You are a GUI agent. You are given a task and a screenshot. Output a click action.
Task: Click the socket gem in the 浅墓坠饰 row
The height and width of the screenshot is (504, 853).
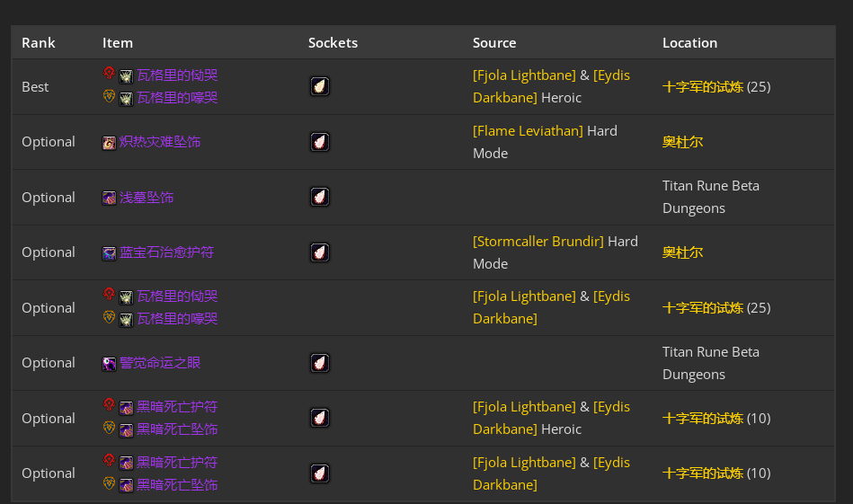320,197
